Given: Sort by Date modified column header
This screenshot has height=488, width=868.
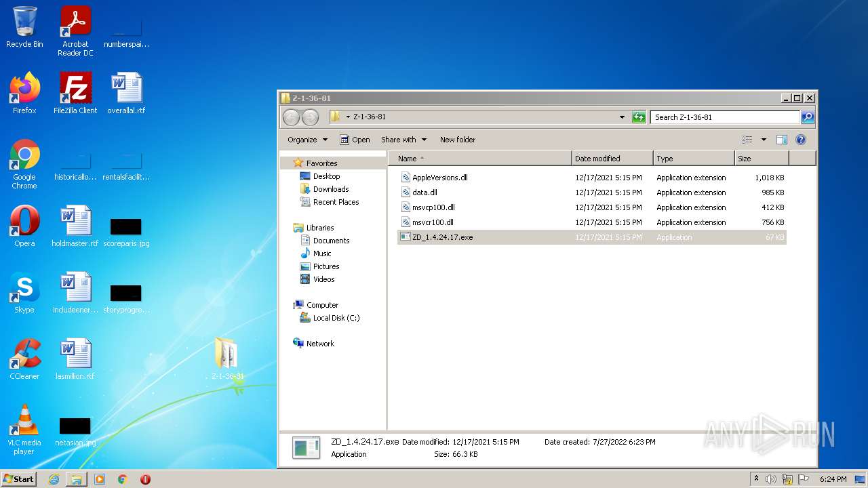Looking at the screenshot, I should pos(612,159).
